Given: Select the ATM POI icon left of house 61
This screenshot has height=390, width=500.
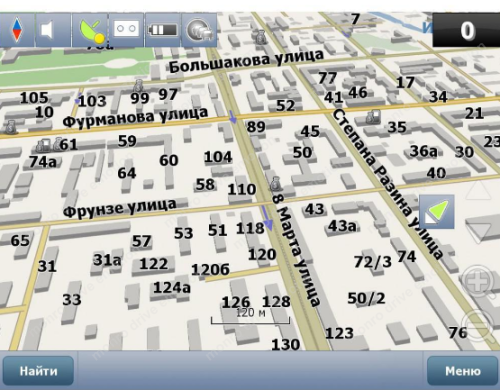Looking at the screenshot, I should (x=43, y=145).
